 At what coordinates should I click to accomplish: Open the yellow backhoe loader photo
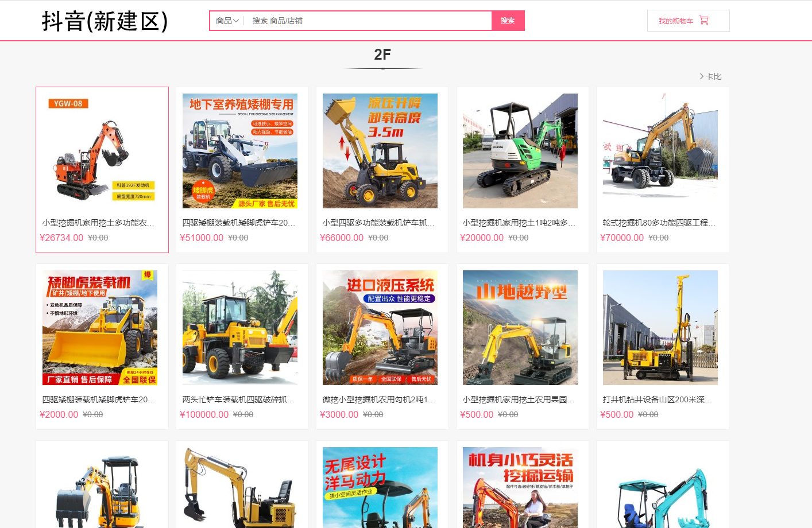tap(240, 328)
